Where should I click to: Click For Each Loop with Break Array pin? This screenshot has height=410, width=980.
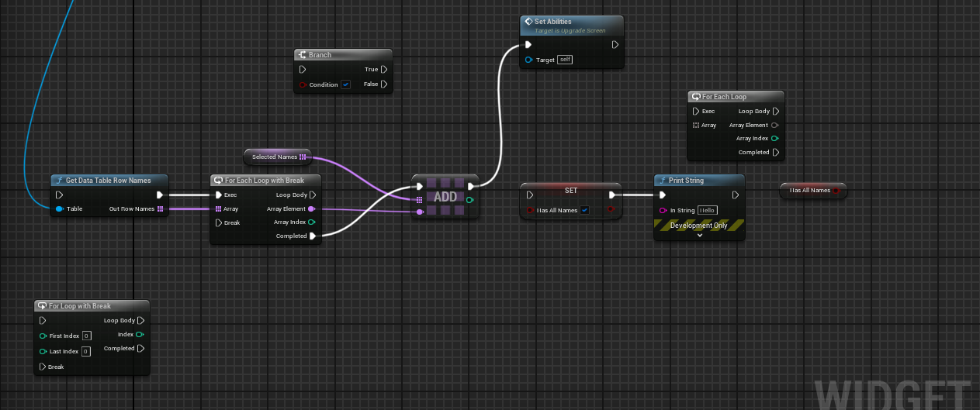click(x=219, y=208)
